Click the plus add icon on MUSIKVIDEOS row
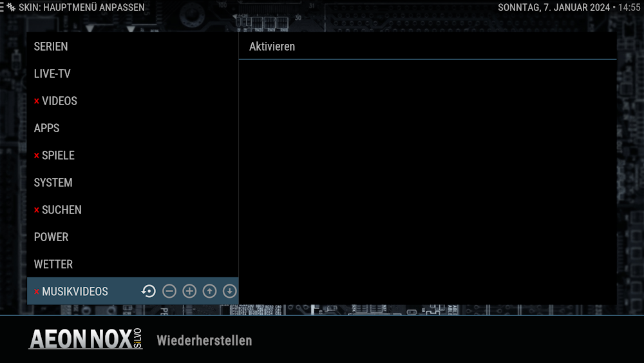644x363 pixels. (189, 291)
